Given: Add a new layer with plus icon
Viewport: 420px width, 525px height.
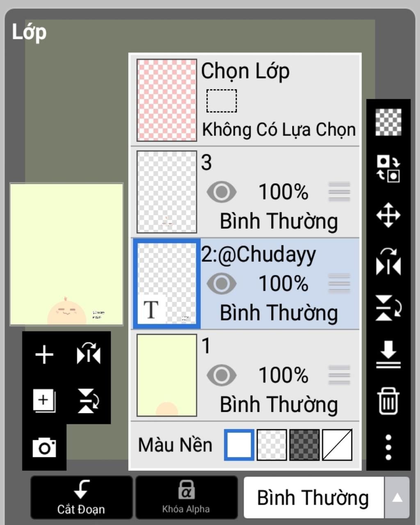Looking at the screenshot, I should (x=44, y=355).
